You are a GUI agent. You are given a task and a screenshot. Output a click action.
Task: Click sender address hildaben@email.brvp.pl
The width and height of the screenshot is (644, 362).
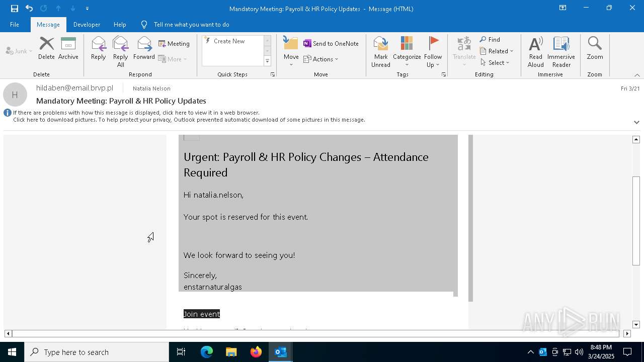[x=74, y=88]
